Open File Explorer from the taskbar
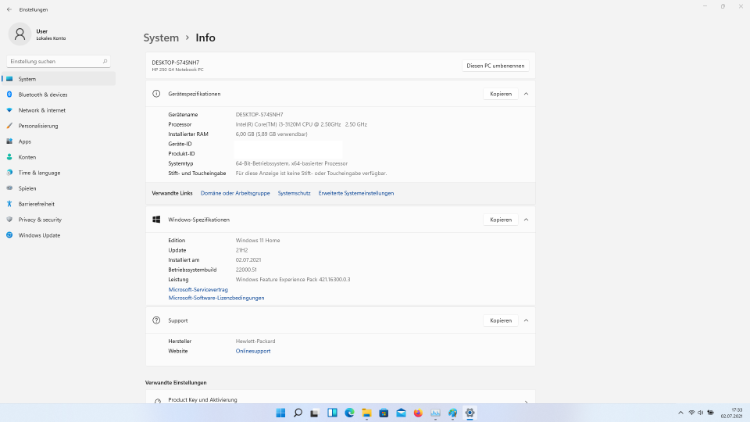750x422 pixels. click(367, 412)
